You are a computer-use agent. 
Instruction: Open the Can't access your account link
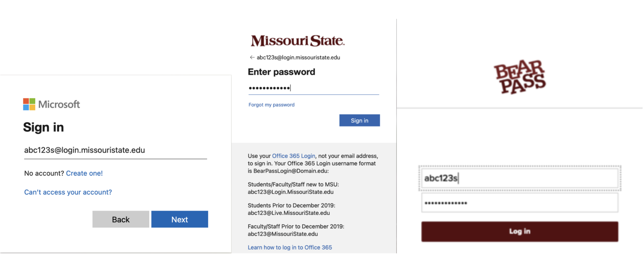[x=68, y=192]
